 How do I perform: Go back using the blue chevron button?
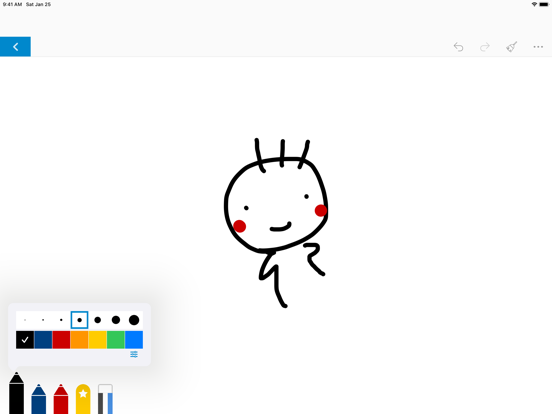click(x=15, y=46)
